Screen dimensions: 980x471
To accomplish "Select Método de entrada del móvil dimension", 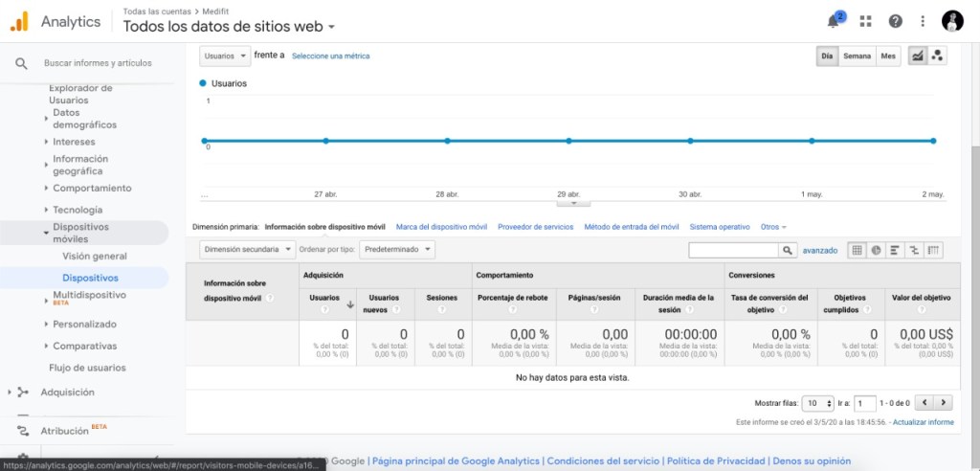I will pyautogui.click(x=632, y=227).
